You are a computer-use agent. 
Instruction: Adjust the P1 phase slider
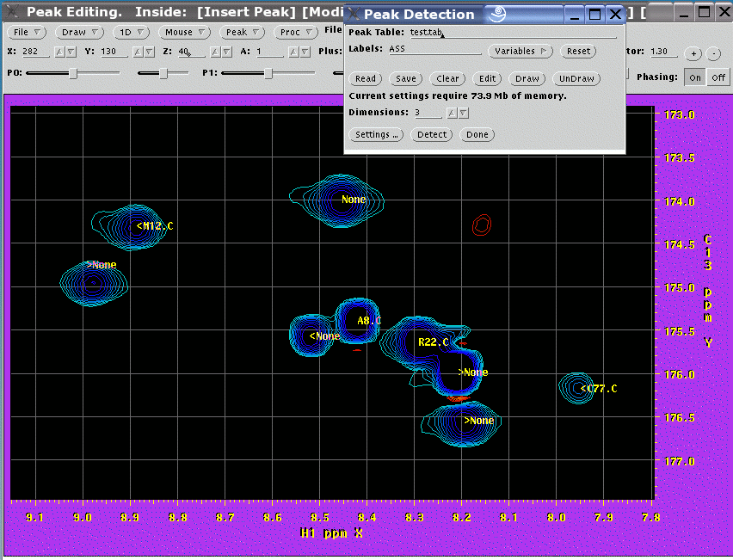[x=268, y=73]
